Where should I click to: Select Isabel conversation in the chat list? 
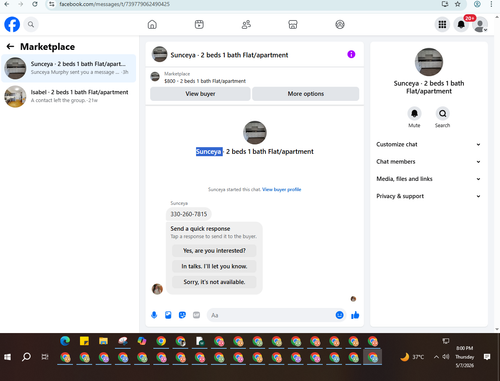pos(69,96)
